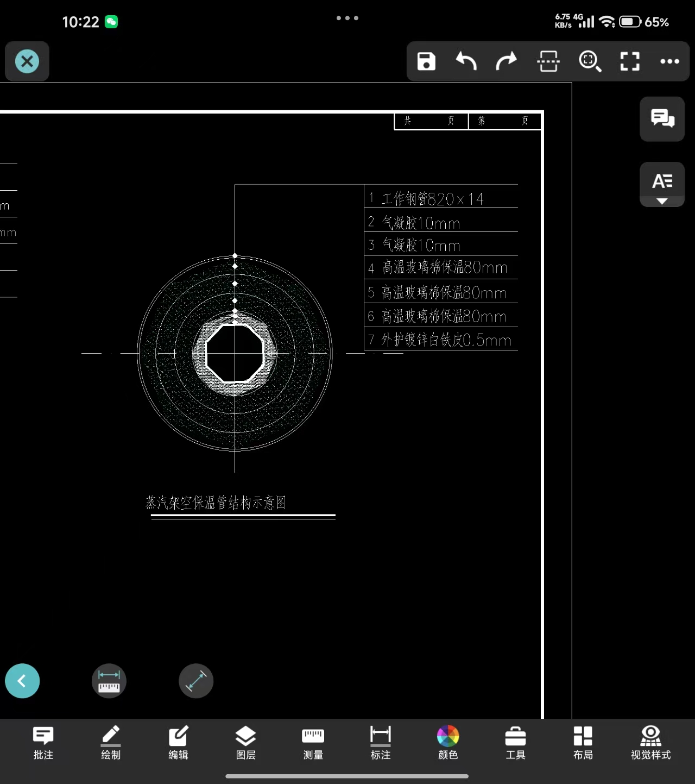Image resolution: width=695 pixels, height=784 pixels.
Task: Collapse the measure submenu with back arrow
Action: pos(22,681)
